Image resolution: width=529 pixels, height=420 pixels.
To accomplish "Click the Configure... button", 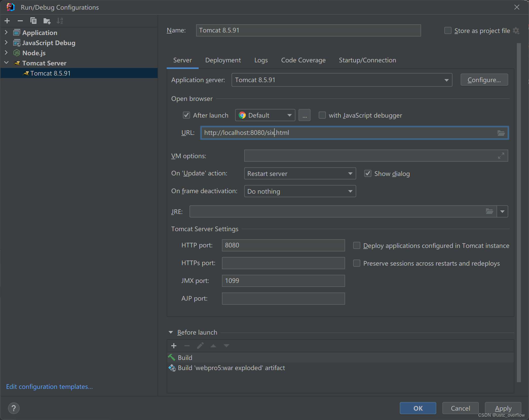I will coord(484,80).
